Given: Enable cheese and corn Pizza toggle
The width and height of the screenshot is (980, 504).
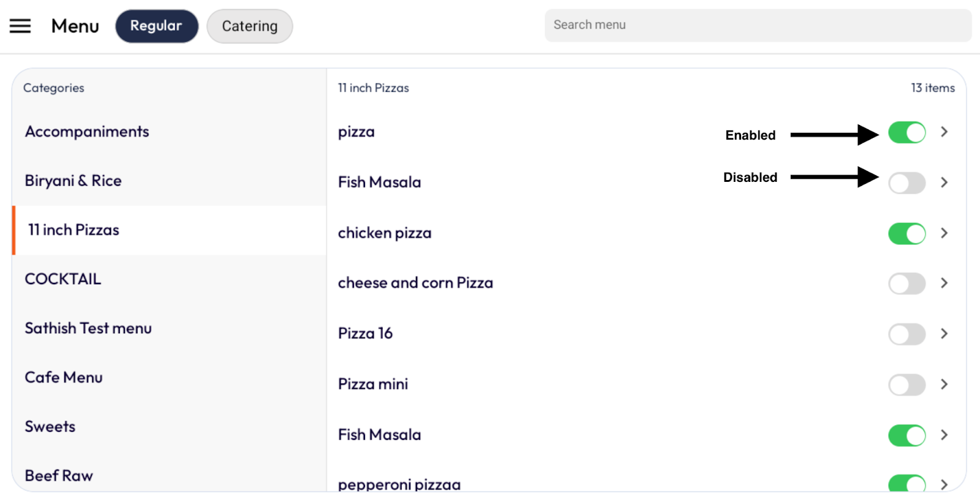Looking at the screenshot, I should click(907, 284).
